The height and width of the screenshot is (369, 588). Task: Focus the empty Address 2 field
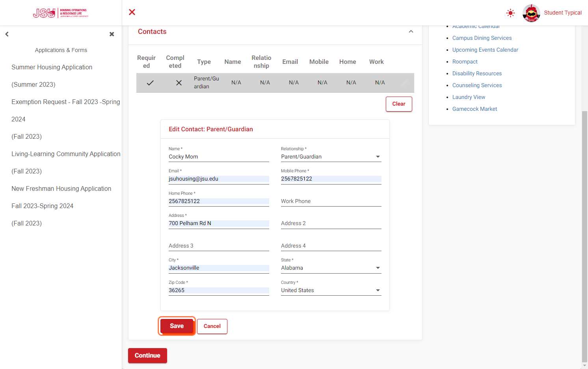coord(331,224)
